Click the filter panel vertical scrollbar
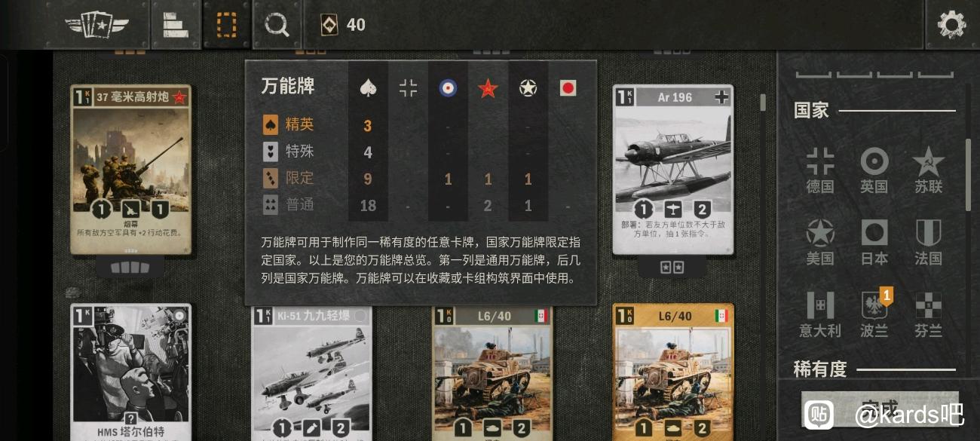Screen dimensions: 980x441 pyautogui.click(x=969, y=173)
